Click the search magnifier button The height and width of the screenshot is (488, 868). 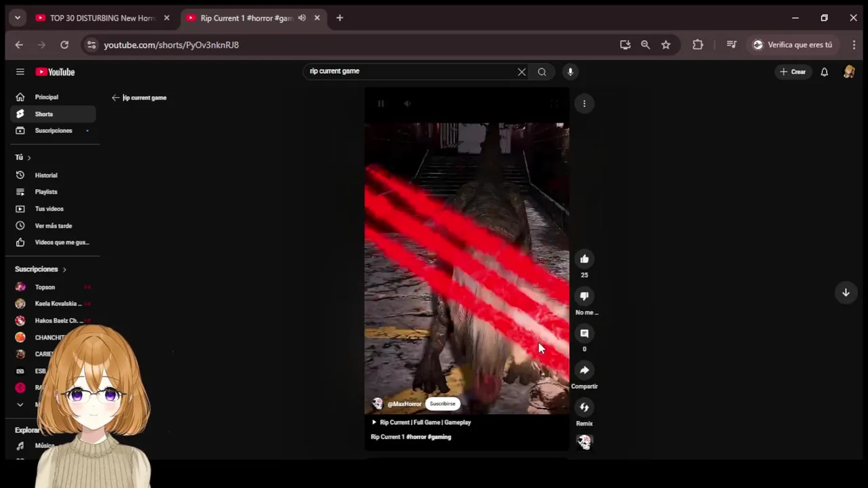click(542, 72)
